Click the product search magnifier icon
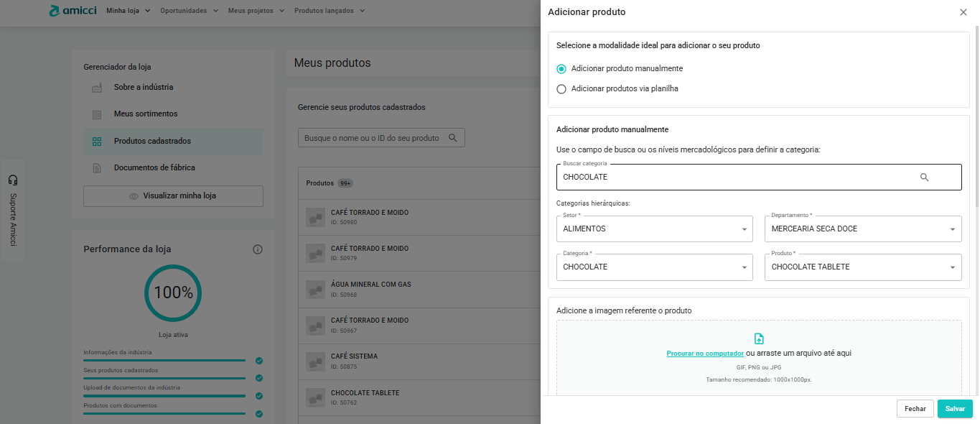Image resolution: width=980 pixels, height=424 pixels. click(x=453, y=138)
